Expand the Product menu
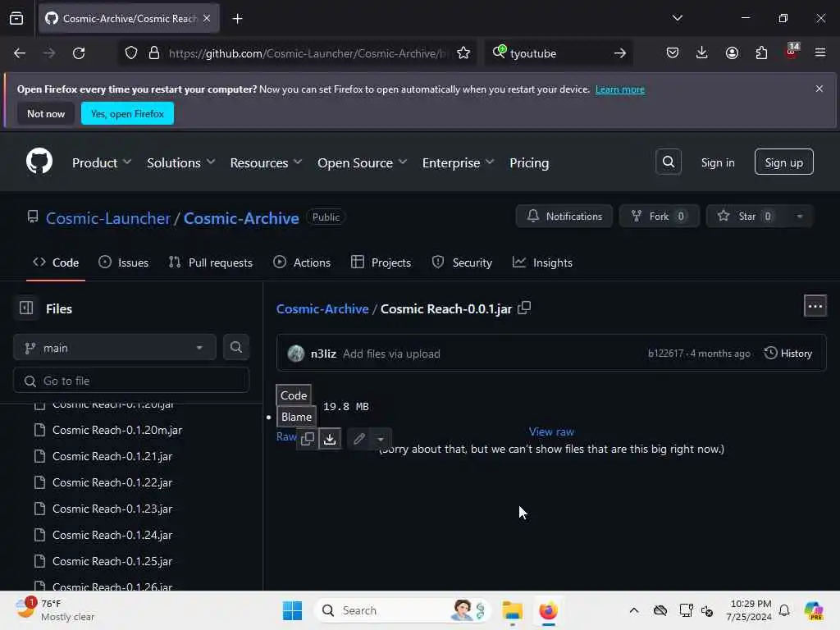 point(101,162)
